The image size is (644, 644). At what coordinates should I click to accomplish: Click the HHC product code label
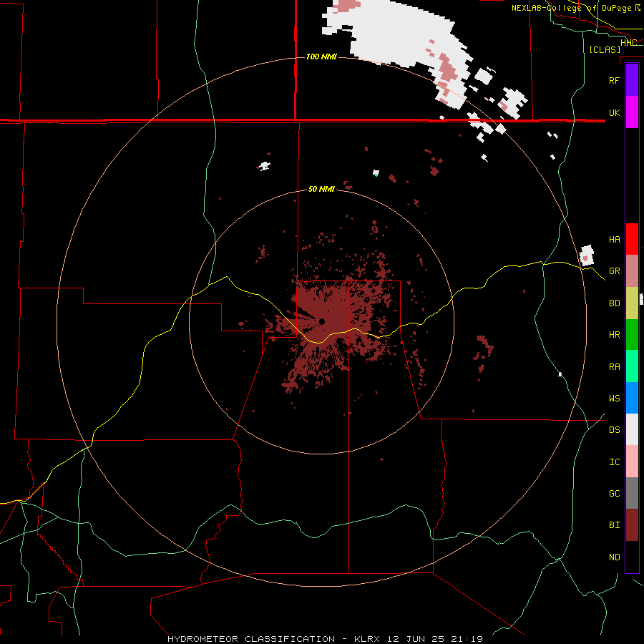628,43
